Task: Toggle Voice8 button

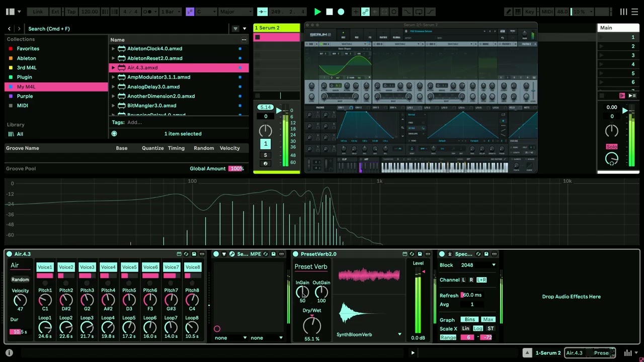Action: pos(193,267)
